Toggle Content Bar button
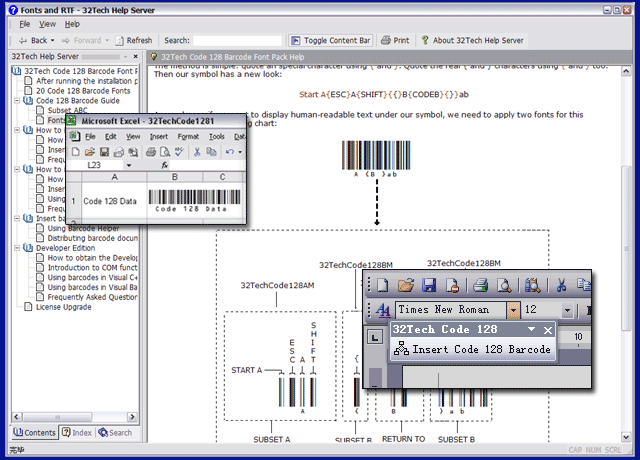 point(331,40)
